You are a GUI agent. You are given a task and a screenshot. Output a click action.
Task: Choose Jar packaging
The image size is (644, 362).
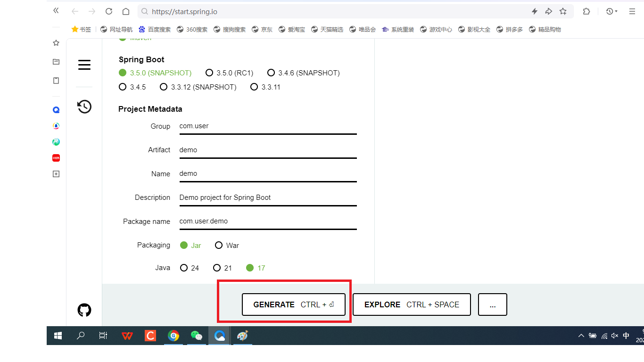coord(190,245)
